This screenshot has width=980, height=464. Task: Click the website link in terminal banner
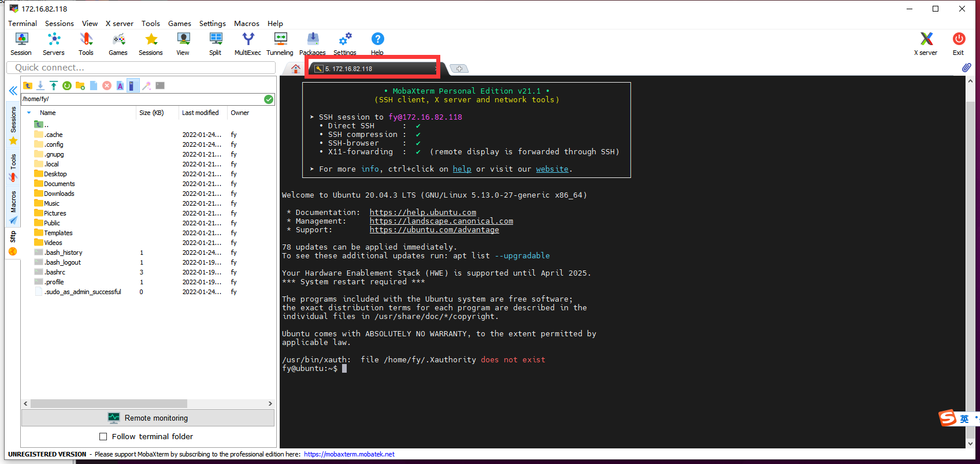pyautogui.click(x=552, y=169)
